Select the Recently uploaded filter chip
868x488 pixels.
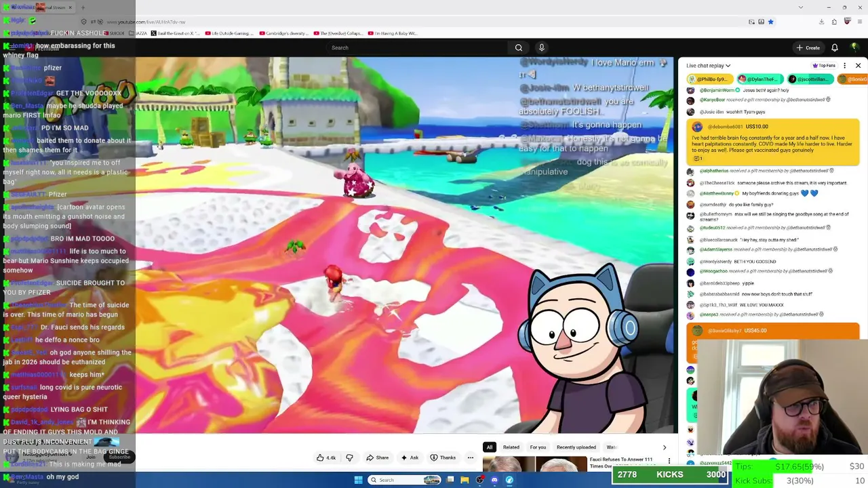(576, 447)
